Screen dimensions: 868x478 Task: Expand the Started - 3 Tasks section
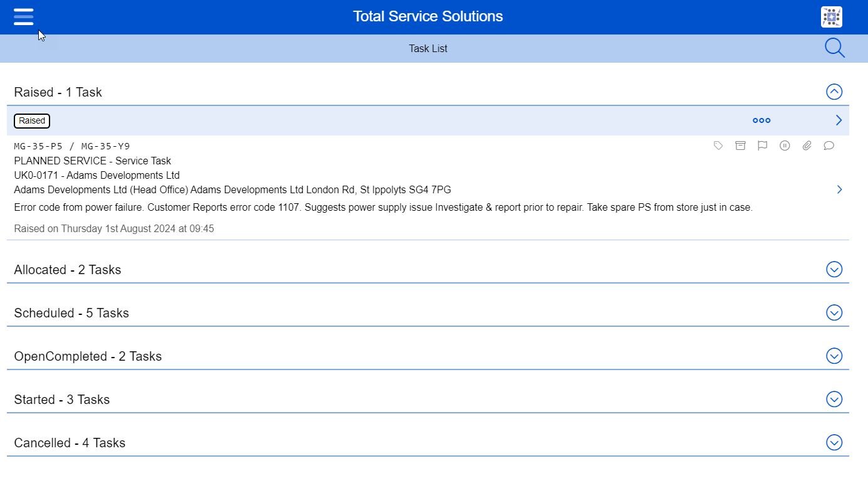[x=834, y=400]
